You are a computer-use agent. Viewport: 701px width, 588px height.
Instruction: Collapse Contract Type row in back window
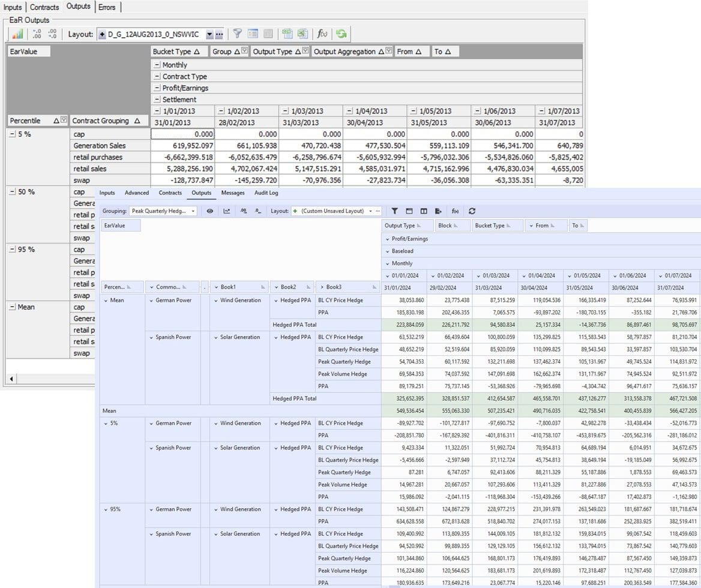(157, 76)
